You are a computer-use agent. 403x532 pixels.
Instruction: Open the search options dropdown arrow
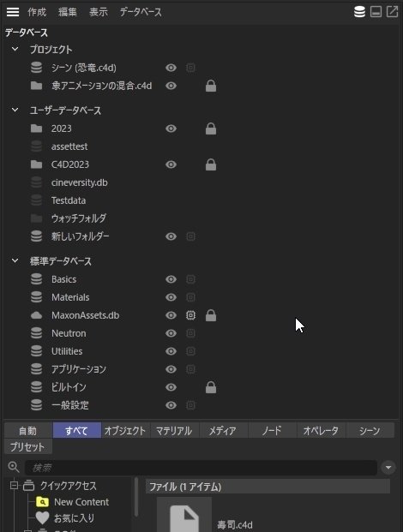(388, 468)
